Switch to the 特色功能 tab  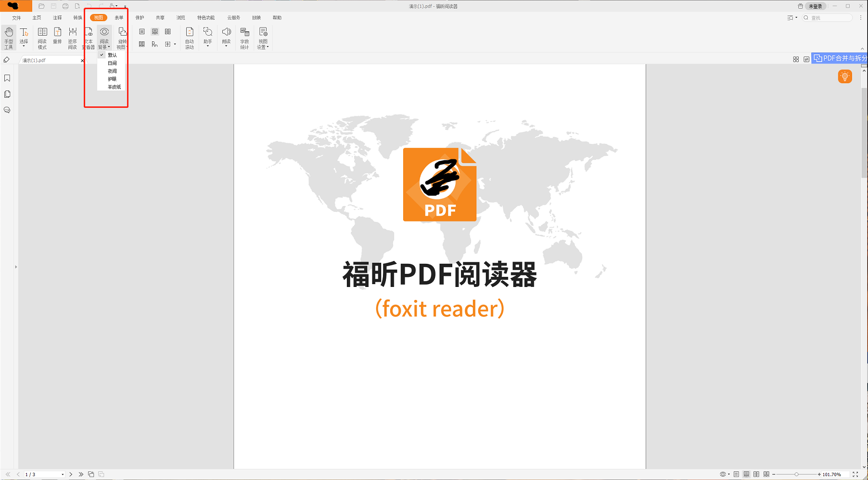[206, 18]
